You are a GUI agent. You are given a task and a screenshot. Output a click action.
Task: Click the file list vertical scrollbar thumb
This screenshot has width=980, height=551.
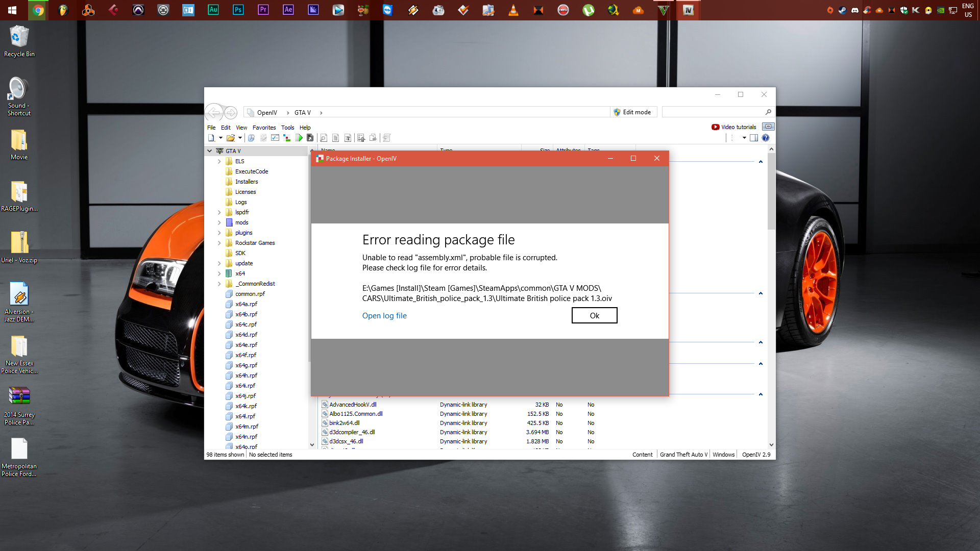pyautogui.click(x=771, y=191)
